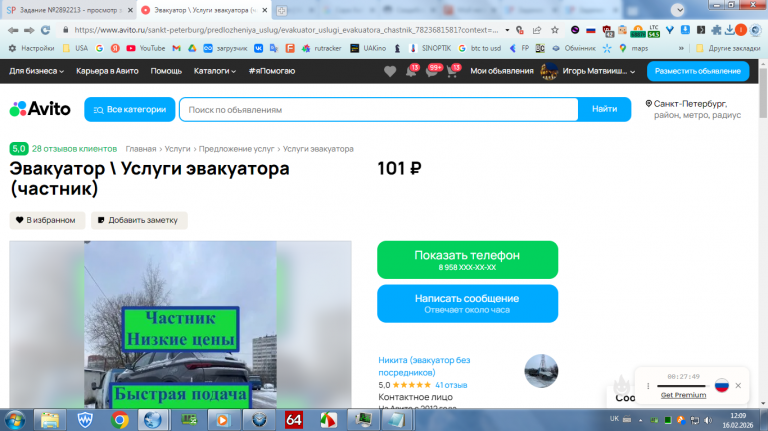This screenshot has height=431, width=768.
Task: Open the seller's 41 отзыв link
Action: (451, 385)
